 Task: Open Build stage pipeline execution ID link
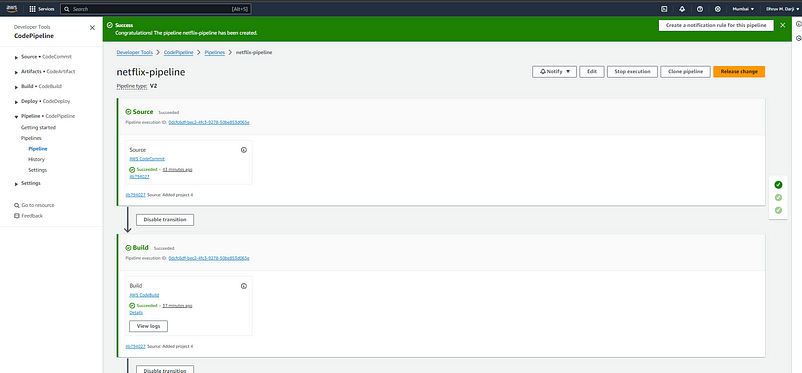click(209, 258)
